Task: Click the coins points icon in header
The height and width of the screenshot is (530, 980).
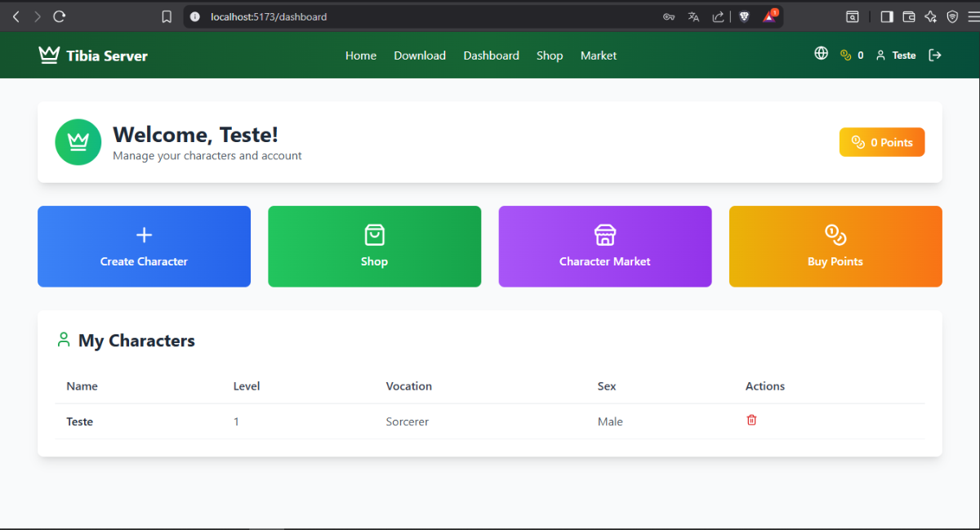Action: coord(846,55)
